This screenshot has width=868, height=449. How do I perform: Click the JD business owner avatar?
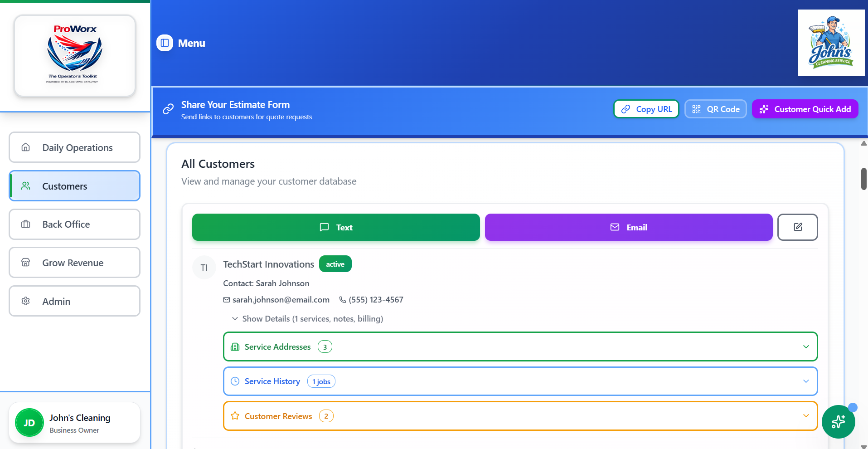pos(29,422)
